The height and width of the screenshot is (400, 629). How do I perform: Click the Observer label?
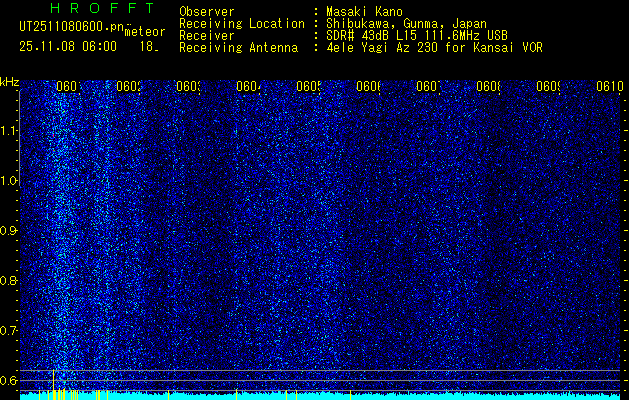tap(207, 12)
